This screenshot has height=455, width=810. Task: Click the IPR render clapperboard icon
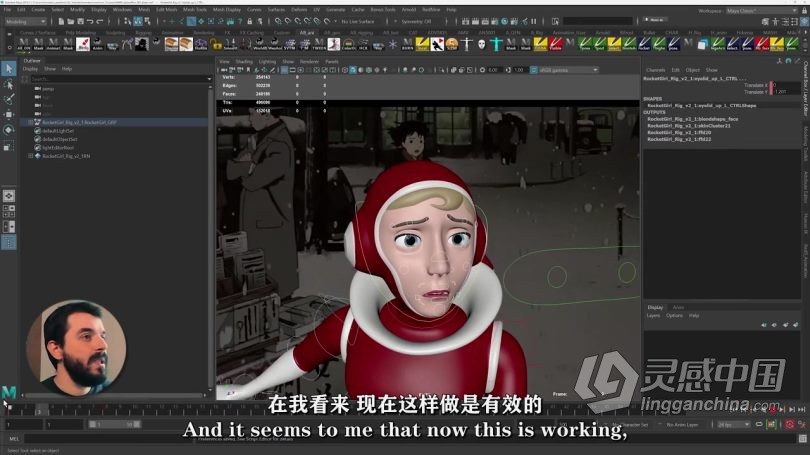(x=486, y=21)
